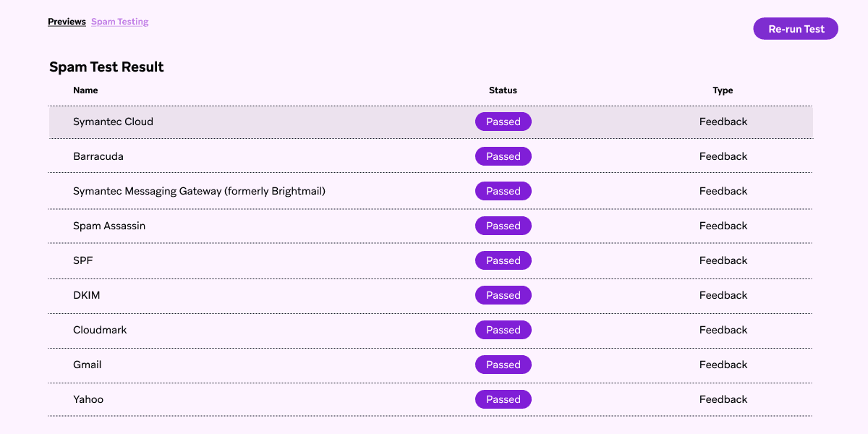
Task: Click the Passed badge for Gmail
Action: [x=503, y=365]
